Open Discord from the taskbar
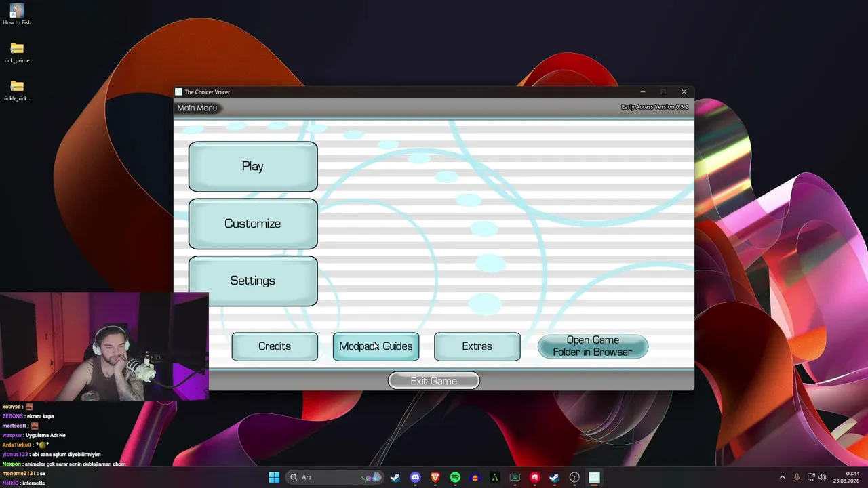The width and height of the screenshot is (868, 488). [x=415, y=477]
